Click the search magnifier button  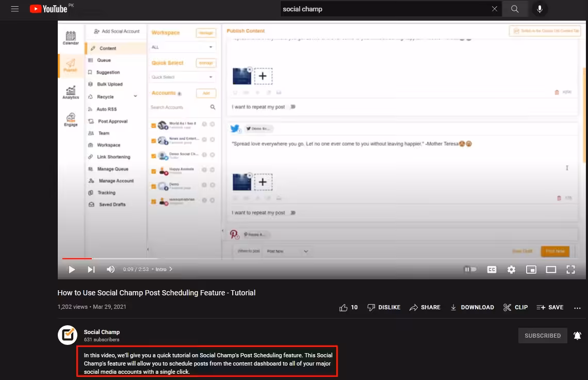[x=515, y=9]
